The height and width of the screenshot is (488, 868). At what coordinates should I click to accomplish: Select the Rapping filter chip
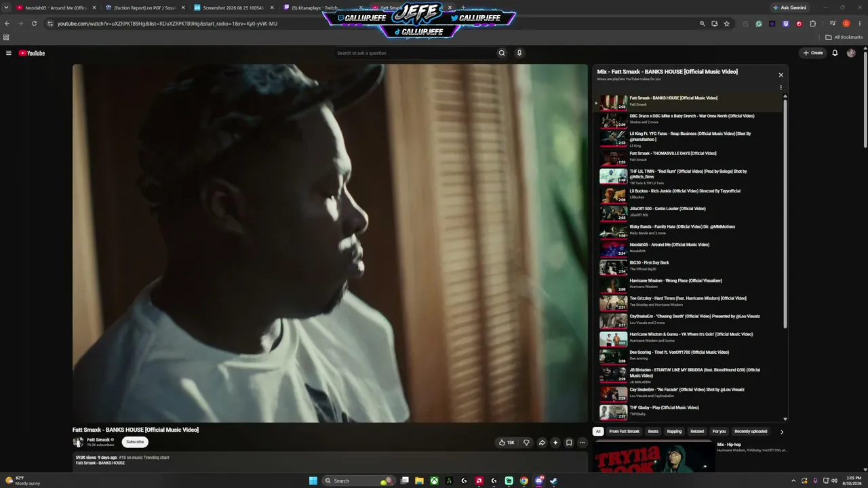pyautogui.click(x=674, y=432)
